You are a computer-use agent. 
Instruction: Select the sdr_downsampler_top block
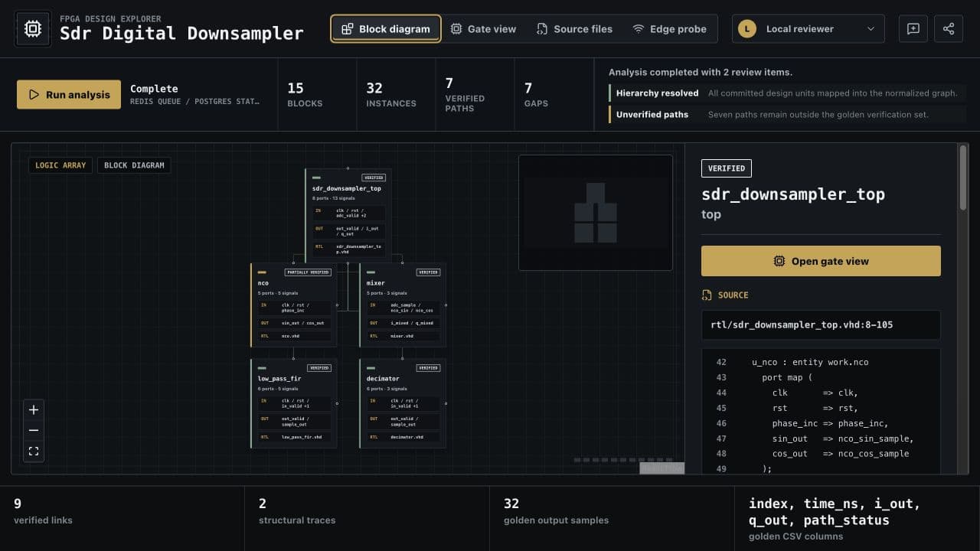[x=348, y=216]
